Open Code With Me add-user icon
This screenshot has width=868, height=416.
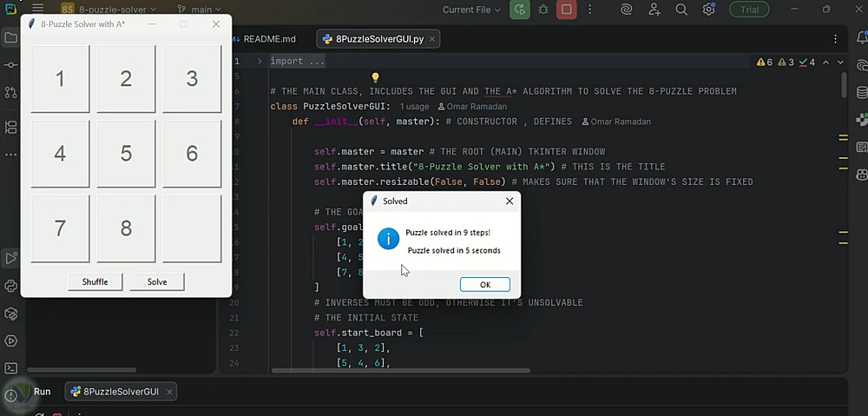point(654,10)
